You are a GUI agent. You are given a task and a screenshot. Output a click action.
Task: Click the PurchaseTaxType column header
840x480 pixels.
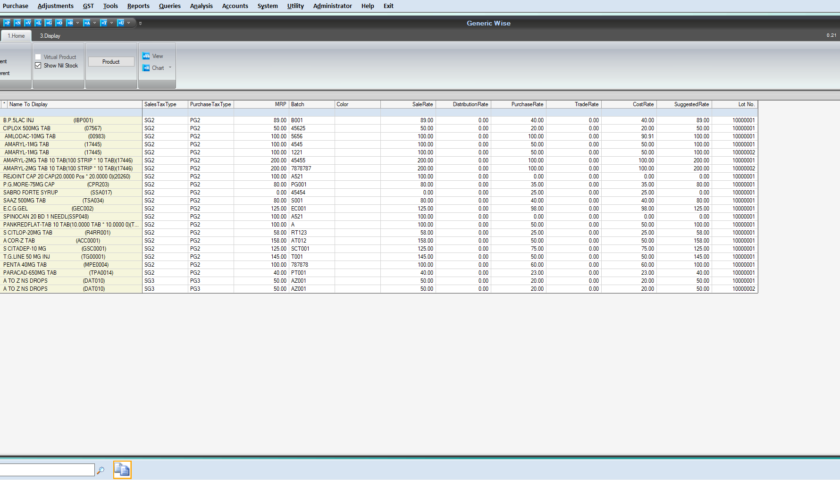point(211,104)
